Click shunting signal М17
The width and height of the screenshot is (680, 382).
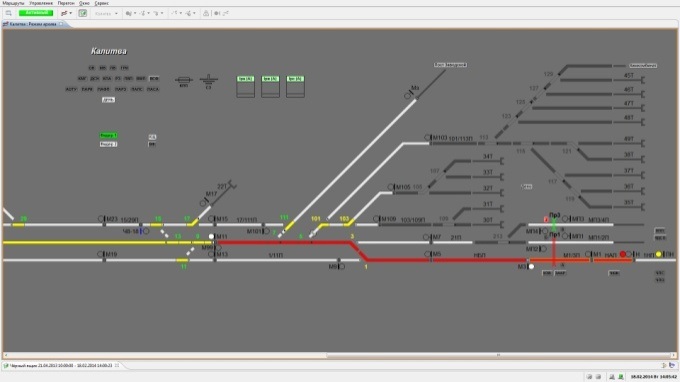(x=203, y=203)
